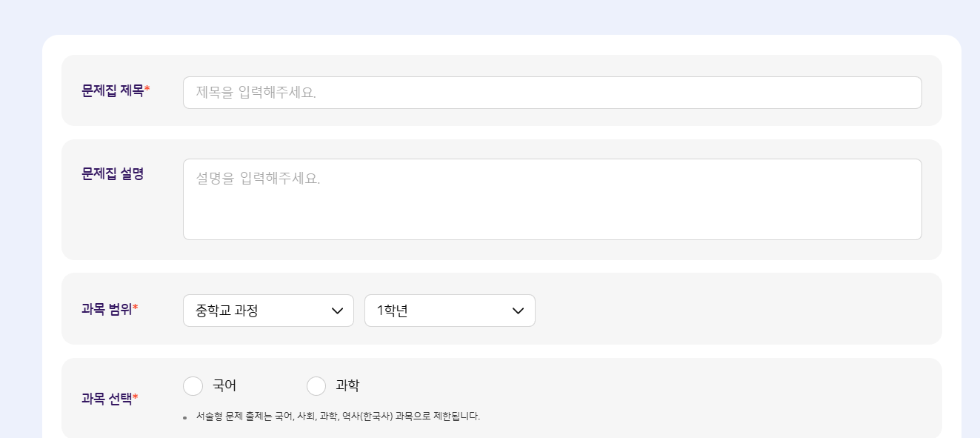Click the bullet dot before the 서술형 note

click(x=184, y=418)
